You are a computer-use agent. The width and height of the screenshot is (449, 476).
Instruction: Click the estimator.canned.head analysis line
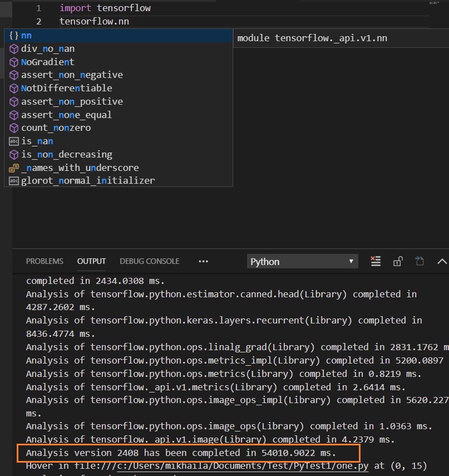(221, 301)
